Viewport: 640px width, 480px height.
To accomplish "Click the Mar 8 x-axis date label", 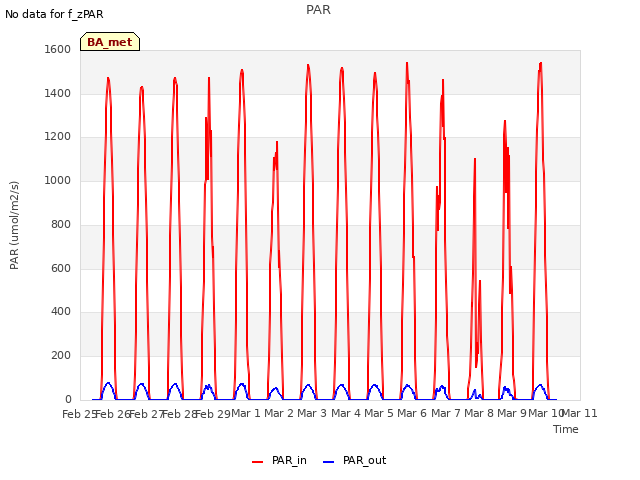I will (479, 413).
